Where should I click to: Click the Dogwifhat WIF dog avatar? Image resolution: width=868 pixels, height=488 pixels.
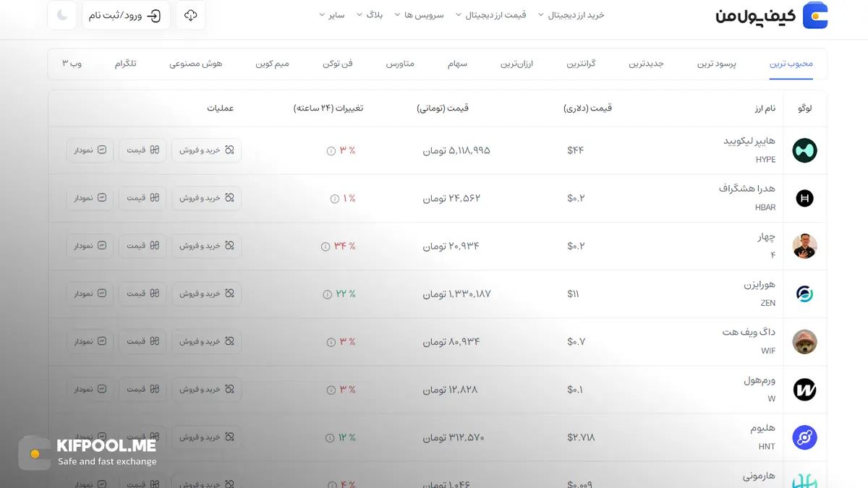point(804,341)
